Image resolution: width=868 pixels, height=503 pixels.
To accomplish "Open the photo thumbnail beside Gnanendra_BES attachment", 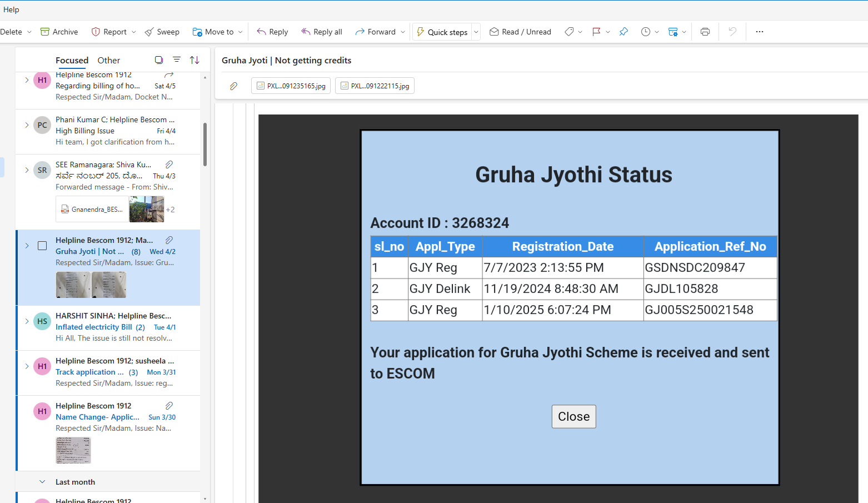I will pyautogui.click(x=147, y=210).
